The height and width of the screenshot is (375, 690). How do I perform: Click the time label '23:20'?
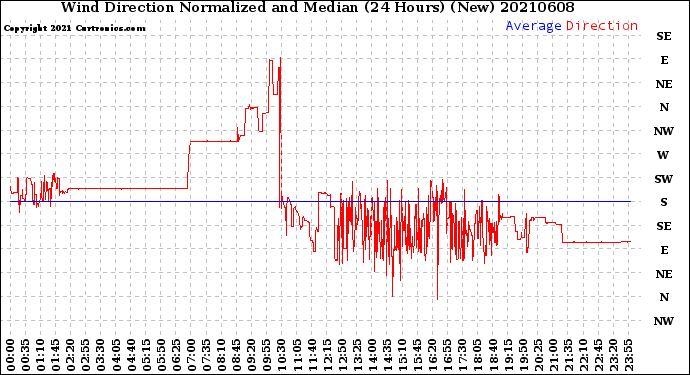pos(613,355)
